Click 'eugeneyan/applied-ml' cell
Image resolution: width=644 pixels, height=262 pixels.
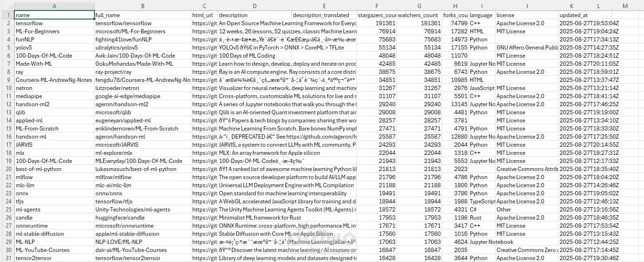coord(143,121)
